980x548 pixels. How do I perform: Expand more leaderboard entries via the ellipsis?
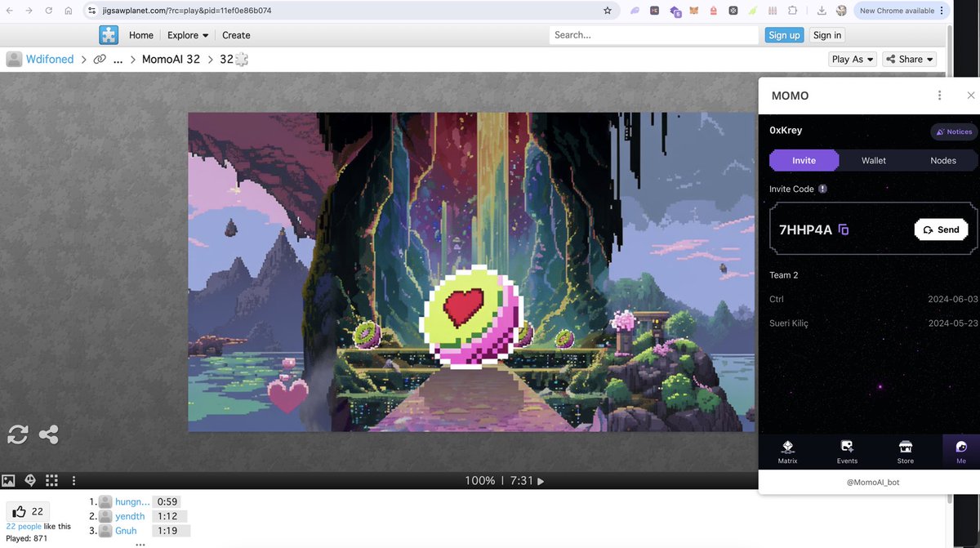pyautogui.click(x=140, y=543)
